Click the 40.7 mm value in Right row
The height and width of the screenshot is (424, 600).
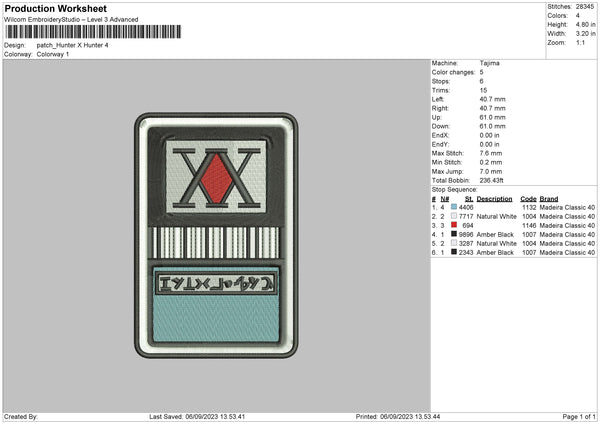point(492,108)
